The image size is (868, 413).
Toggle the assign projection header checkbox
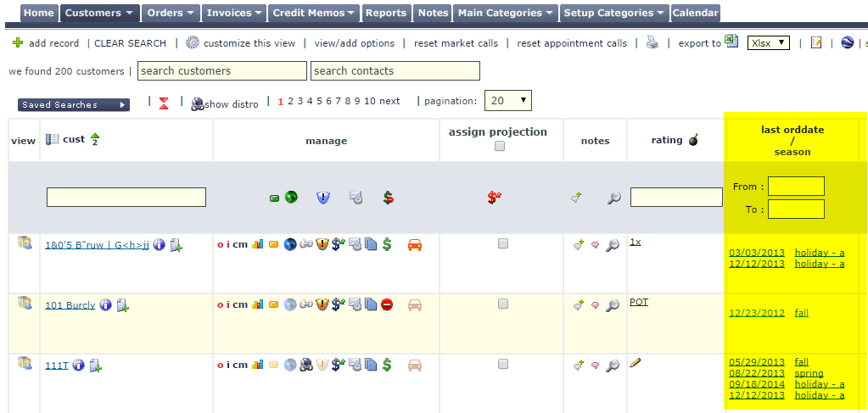point(500,146)
